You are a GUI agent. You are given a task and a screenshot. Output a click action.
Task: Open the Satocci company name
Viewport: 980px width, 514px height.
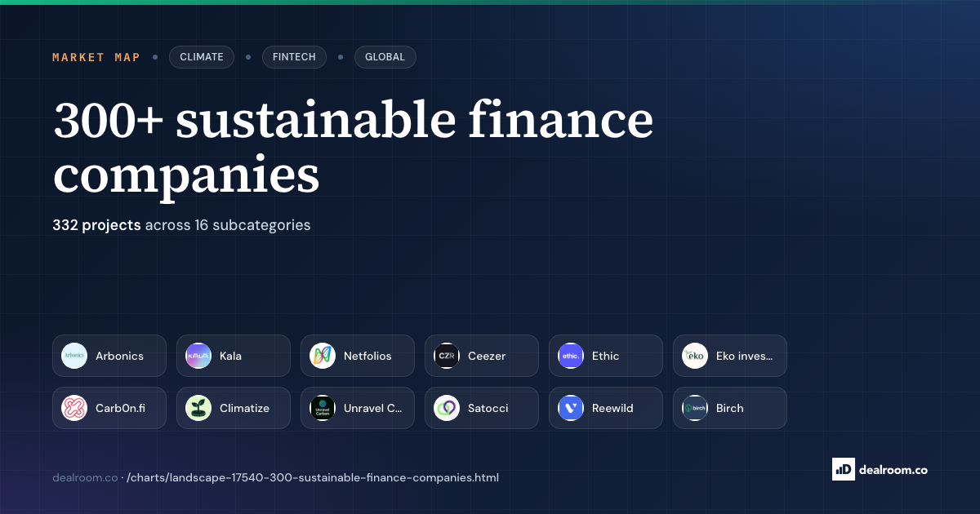[x=488, y=408]
